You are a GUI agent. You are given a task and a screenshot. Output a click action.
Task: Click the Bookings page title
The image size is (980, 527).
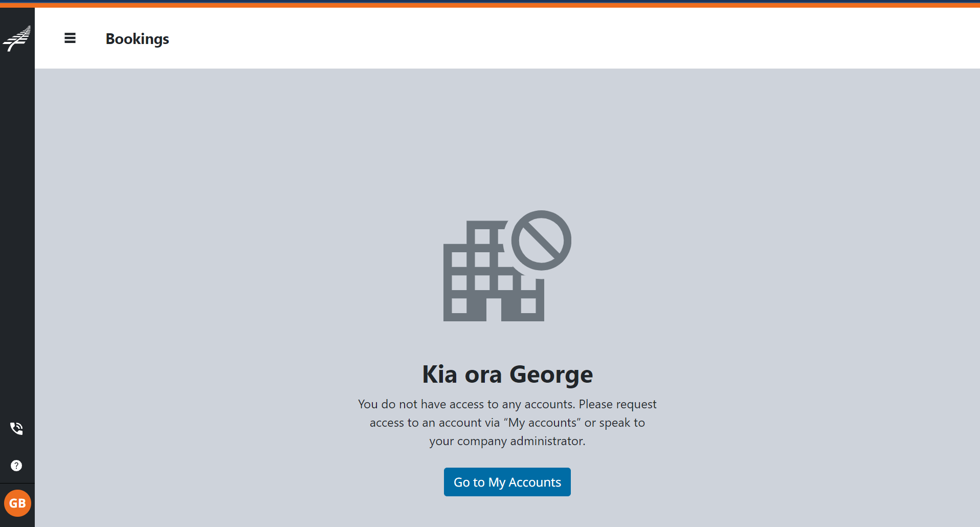[137, 39]
